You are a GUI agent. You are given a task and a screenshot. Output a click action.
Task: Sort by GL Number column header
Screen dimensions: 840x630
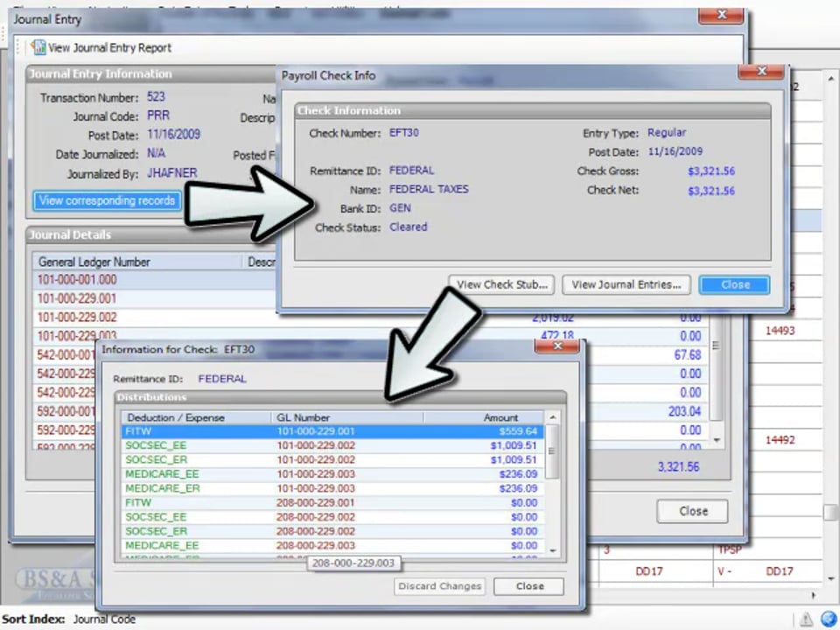tap(347, 418)
